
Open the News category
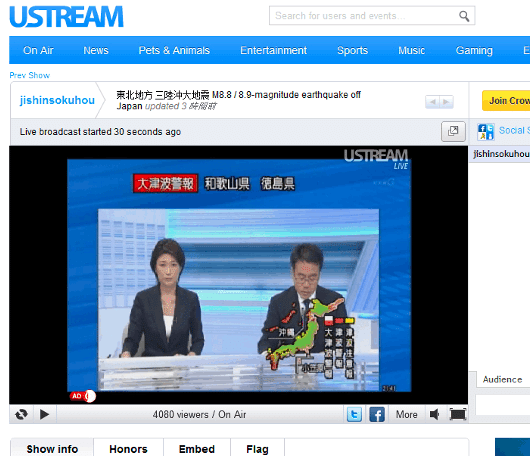[96, 50]
